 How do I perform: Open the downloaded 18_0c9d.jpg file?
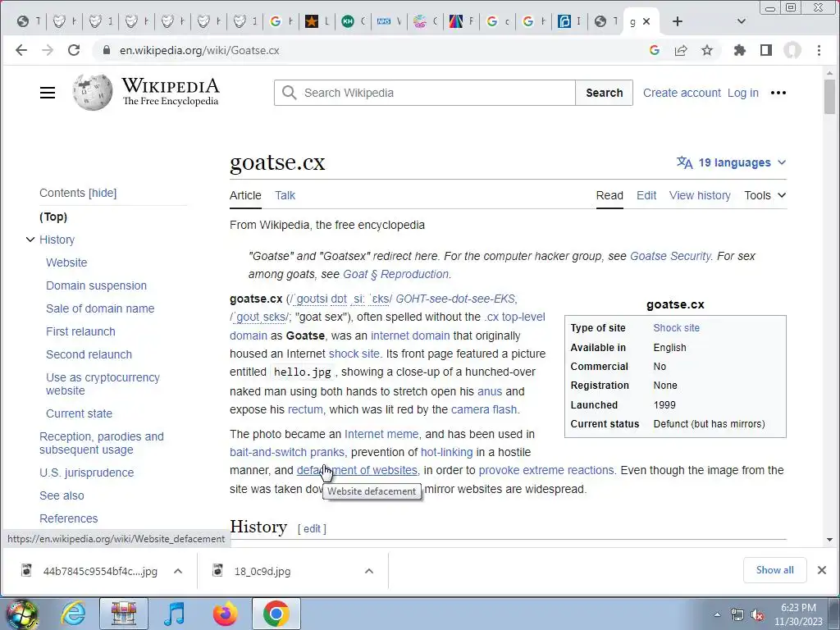(x=262, y=571)
